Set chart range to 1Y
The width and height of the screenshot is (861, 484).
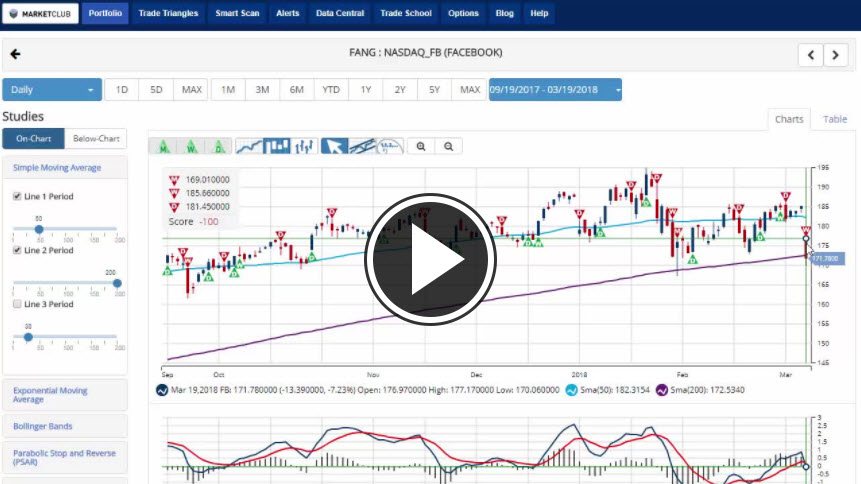(x=366, y=90)
